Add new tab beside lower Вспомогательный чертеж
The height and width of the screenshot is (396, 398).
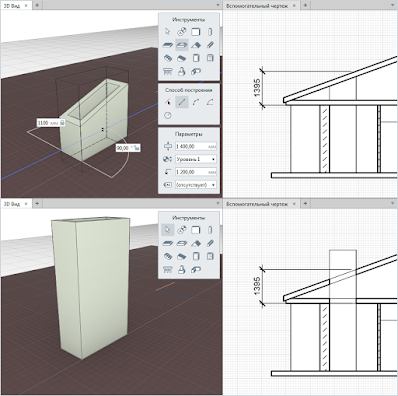305,203
